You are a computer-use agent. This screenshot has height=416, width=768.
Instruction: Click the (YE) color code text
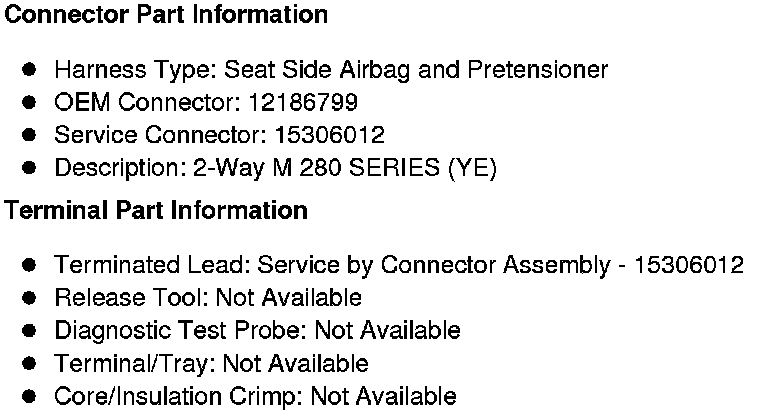472,168
